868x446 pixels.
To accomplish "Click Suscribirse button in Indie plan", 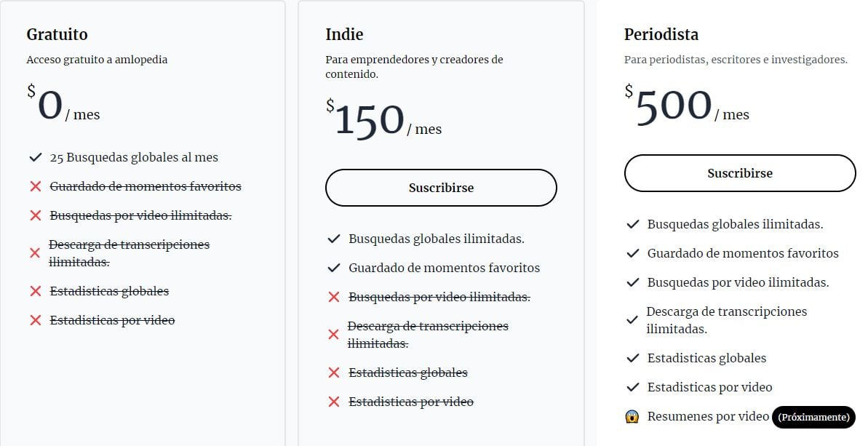I will pos(441,188).
